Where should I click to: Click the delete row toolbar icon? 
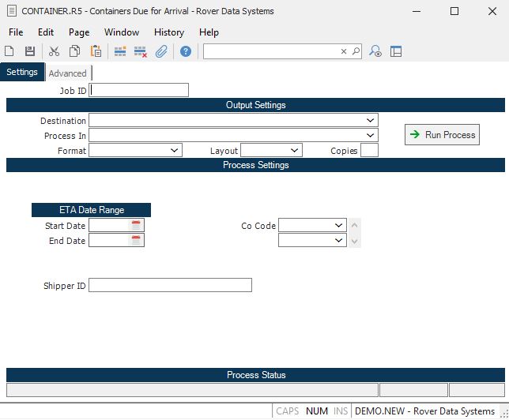[x=141, y=51]
